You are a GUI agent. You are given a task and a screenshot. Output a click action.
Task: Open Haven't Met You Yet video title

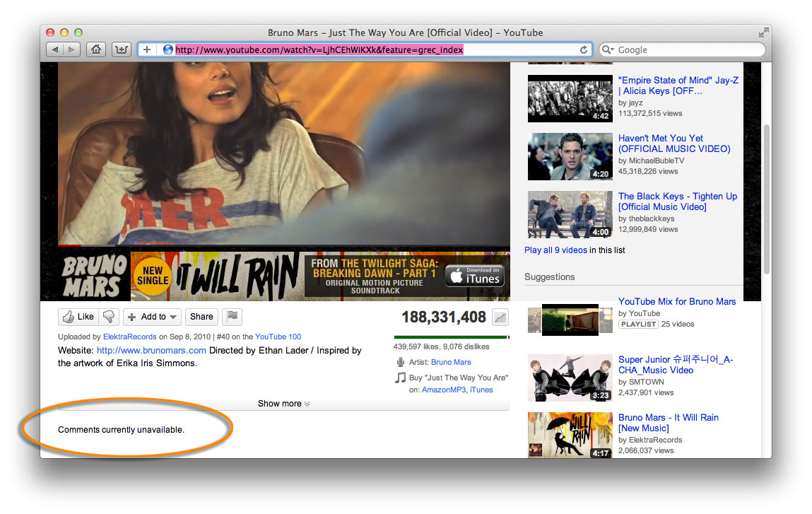(674, 144)
